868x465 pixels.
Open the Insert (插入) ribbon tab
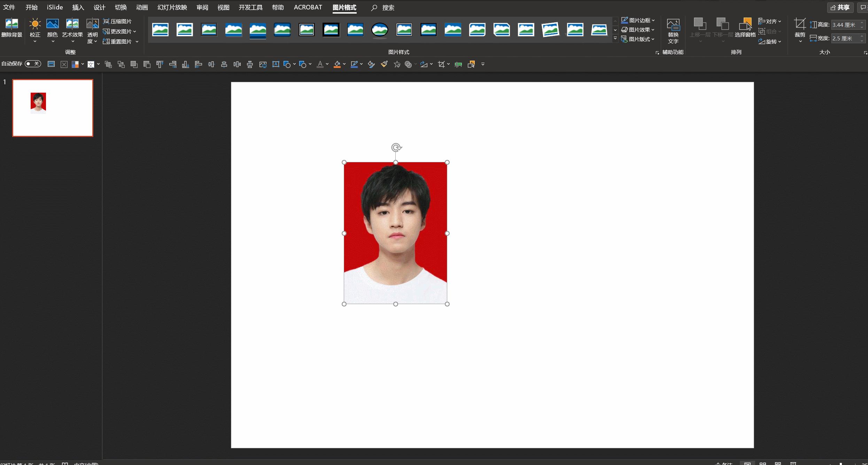[78, 7]
